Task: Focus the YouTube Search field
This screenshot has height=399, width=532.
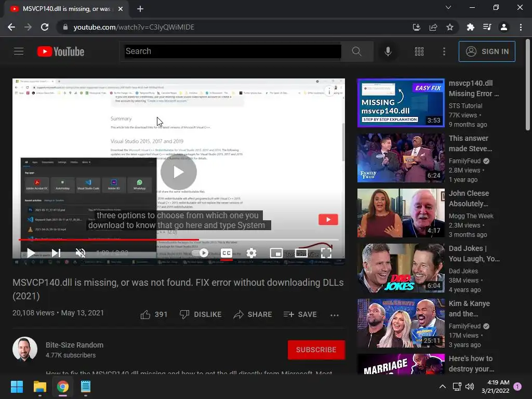Action: [x=233, y=51]
